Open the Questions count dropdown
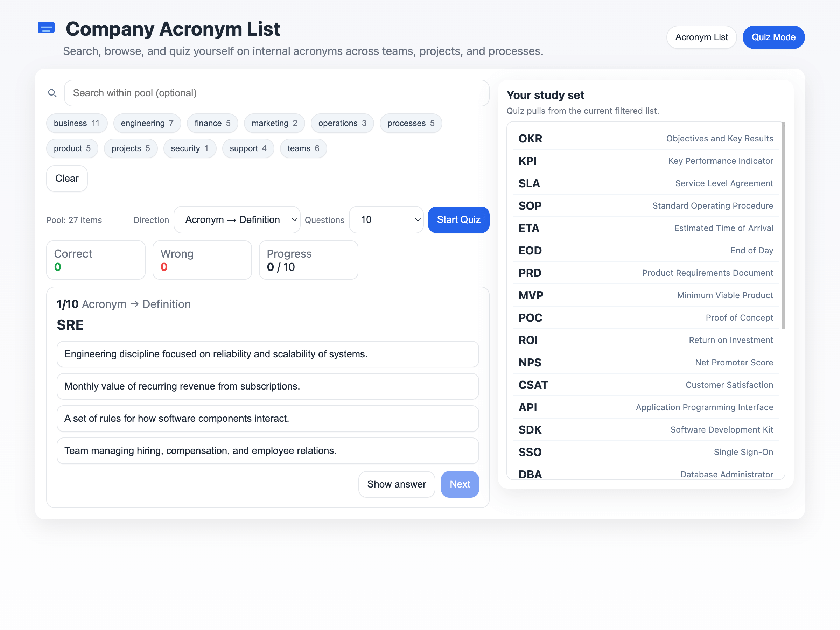Viewport: 840px width, 630px height. point(386,219)
